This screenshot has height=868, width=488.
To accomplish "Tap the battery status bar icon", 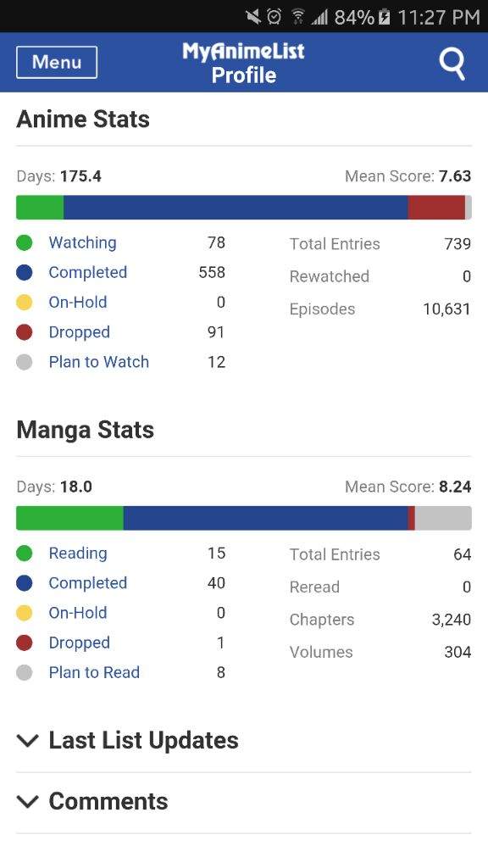I will pyautogui.click(x=384, y=17).
